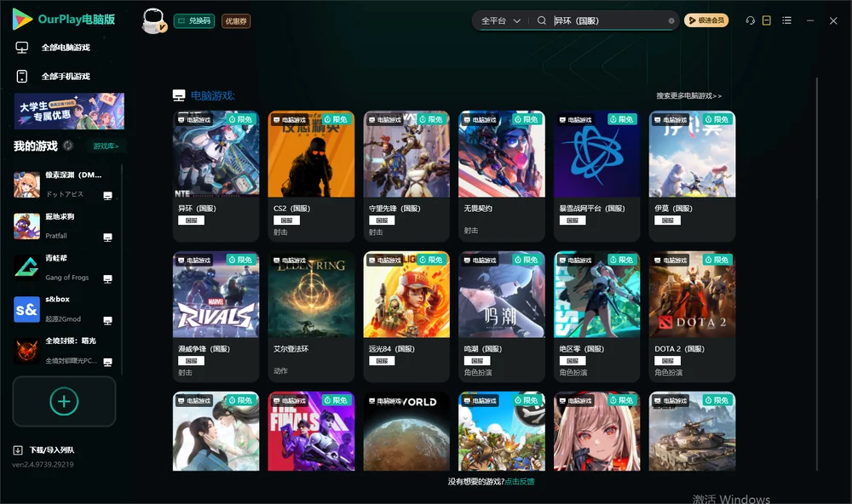Add a game with the plus button

[x=64, y=401]
